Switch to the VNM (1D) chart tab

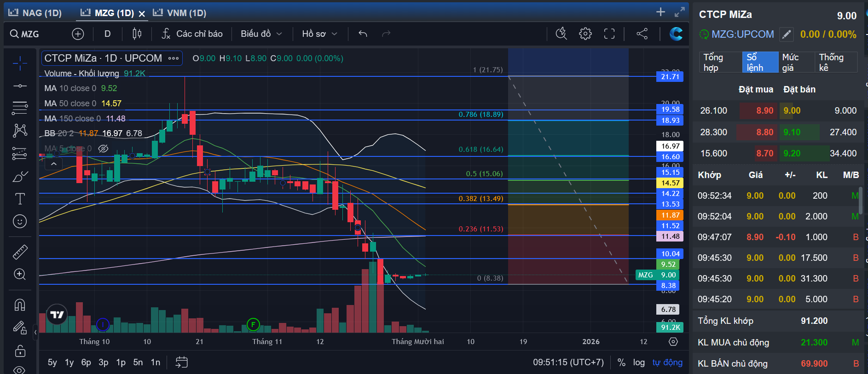tap(180, 13)
